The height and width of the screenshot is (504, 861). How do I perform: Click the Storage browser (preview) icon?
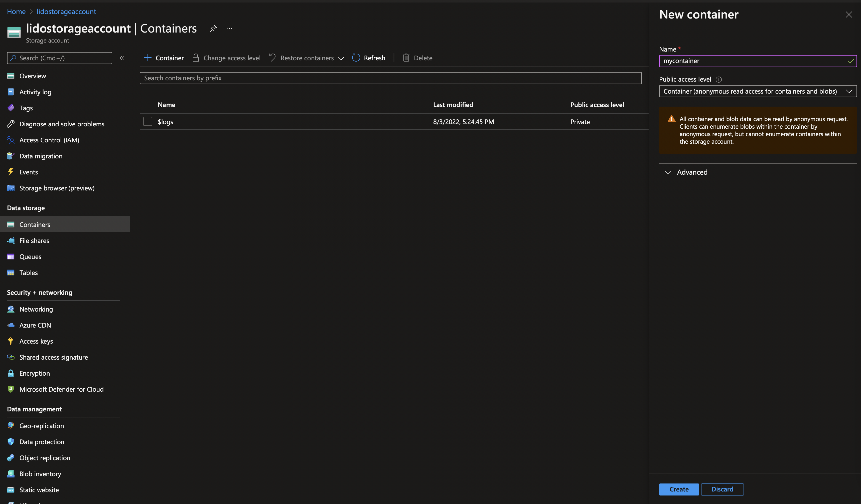point(11,188)
